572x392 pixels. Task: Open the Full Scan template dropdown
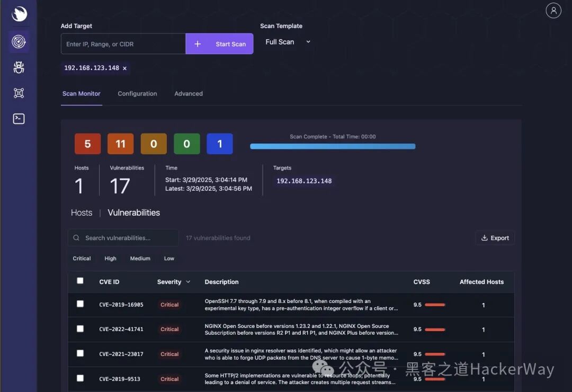pos(288,42)
